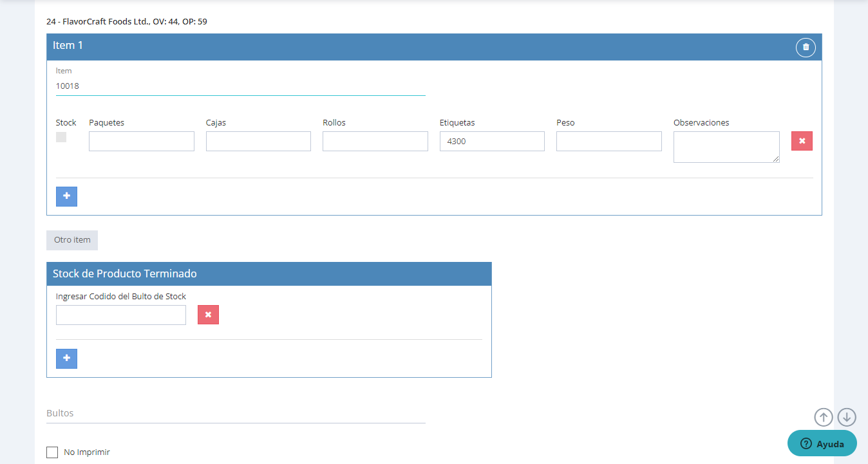Click the trash icon in Item 1 header

coord(806,47)
